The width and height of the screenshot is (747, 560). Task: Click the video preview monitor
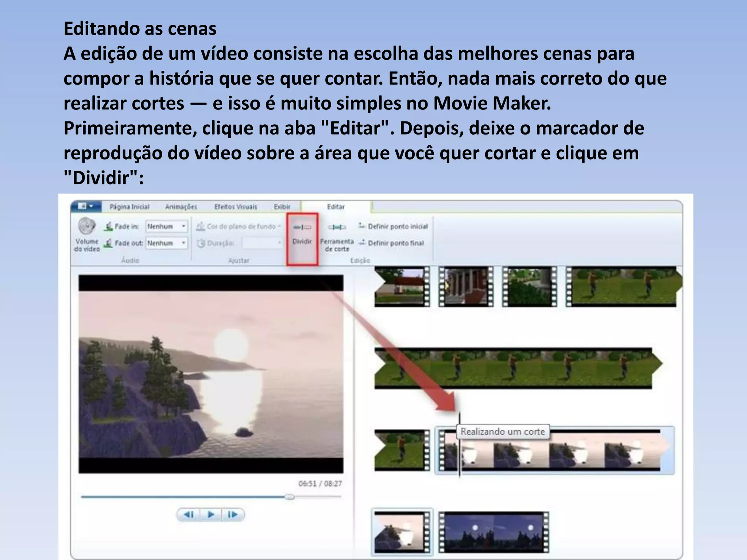[211, 374]
